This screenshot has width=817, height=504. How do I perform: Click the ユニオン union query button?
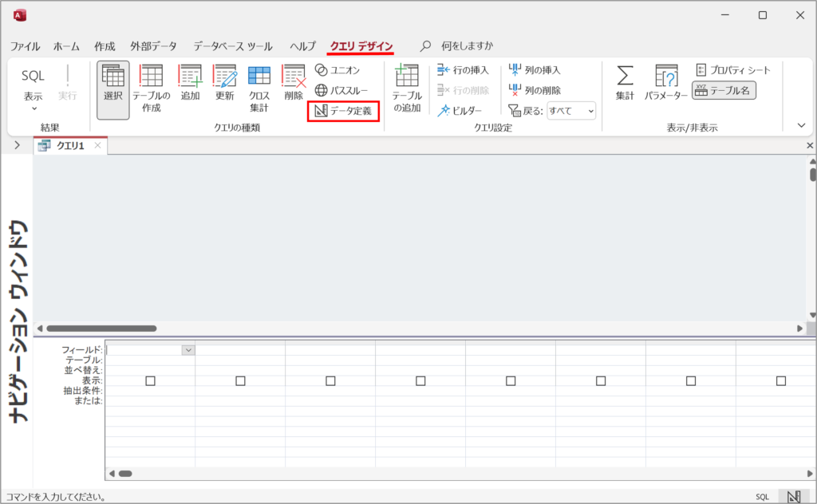[x=337, y=69]
